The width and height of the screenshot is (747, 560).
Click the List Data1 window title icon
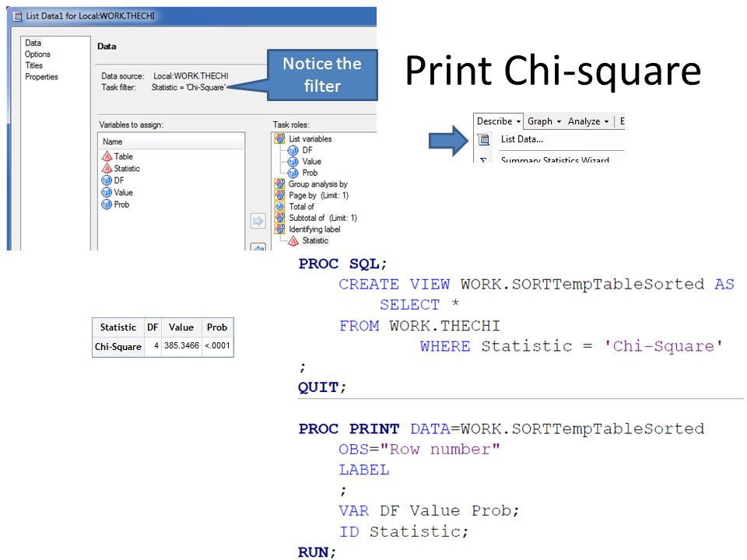click(18, 16)
